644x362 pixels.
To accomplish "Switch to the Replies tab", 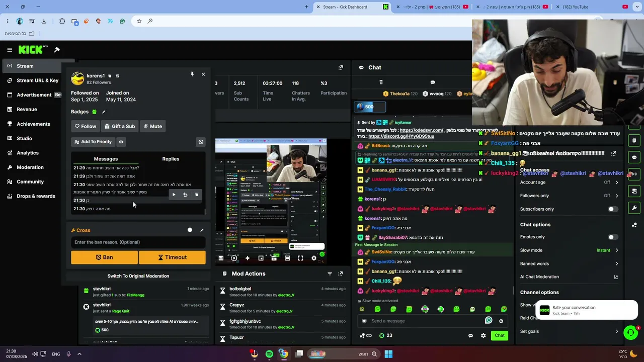I will coord(171,159).
